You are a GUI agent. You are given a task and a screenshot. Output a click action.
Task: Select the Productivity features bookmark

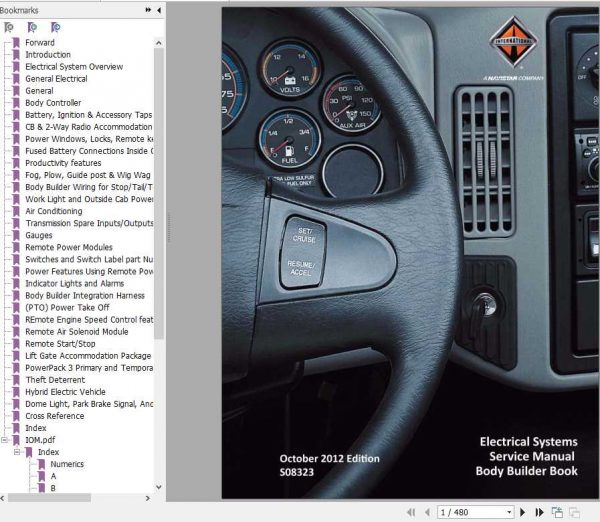pyautogui.click(x=63, y=163)
